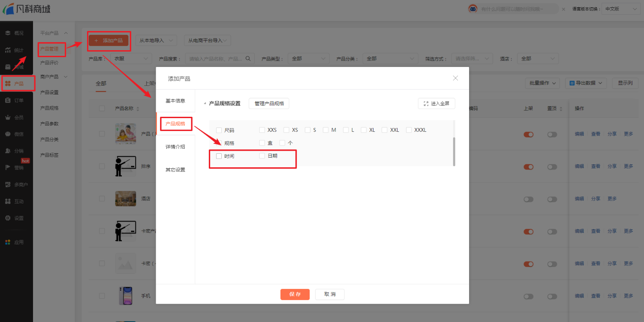Enable the 日期 checkbox under 时间

click(x=262, y=156)
